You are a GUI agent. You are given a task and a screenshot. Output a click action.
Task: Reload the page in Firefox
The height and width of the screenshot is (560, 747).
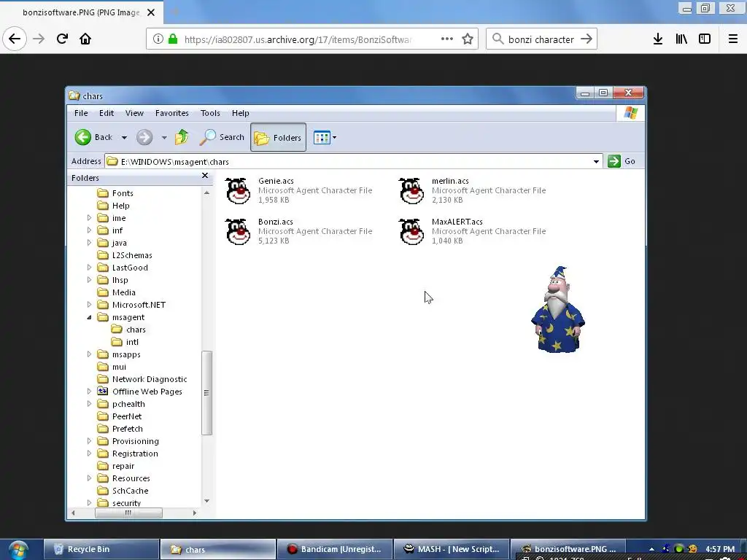62,39
